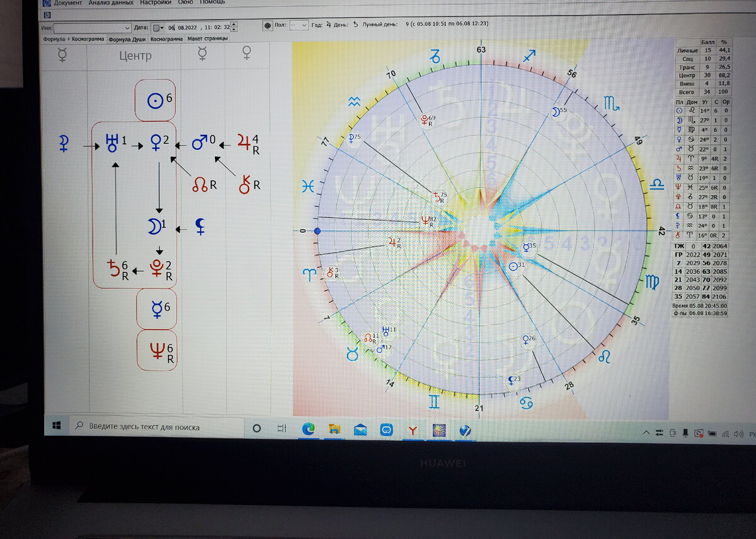Click the globe location icon near Пол
Screen dimensions: 756x539
[267, 25]
